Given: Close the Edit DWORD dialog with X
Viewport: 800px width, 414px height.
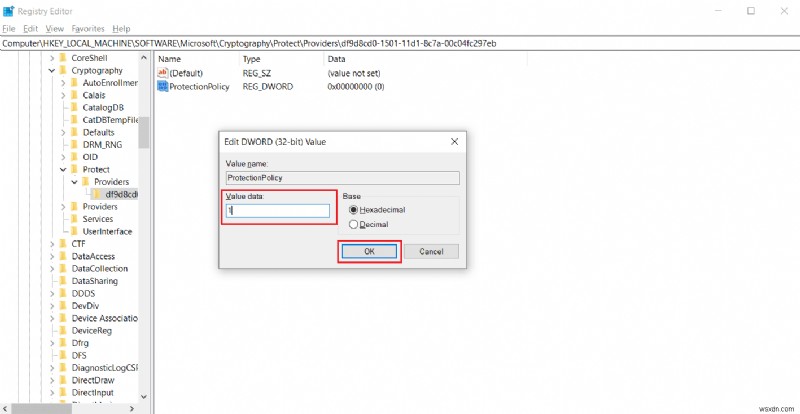Looking at the screenshot, I should coord(454,142).
